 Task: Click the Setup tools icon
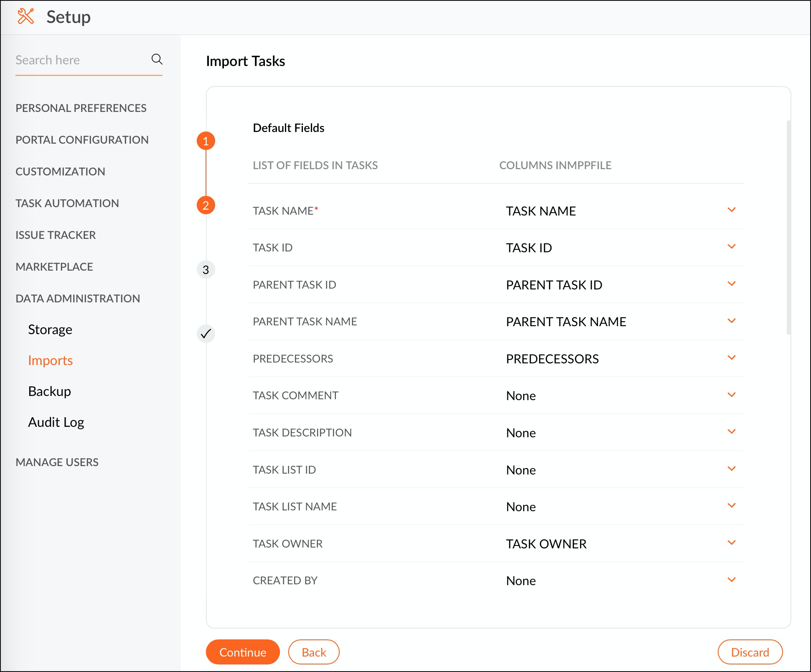(26, 17)
